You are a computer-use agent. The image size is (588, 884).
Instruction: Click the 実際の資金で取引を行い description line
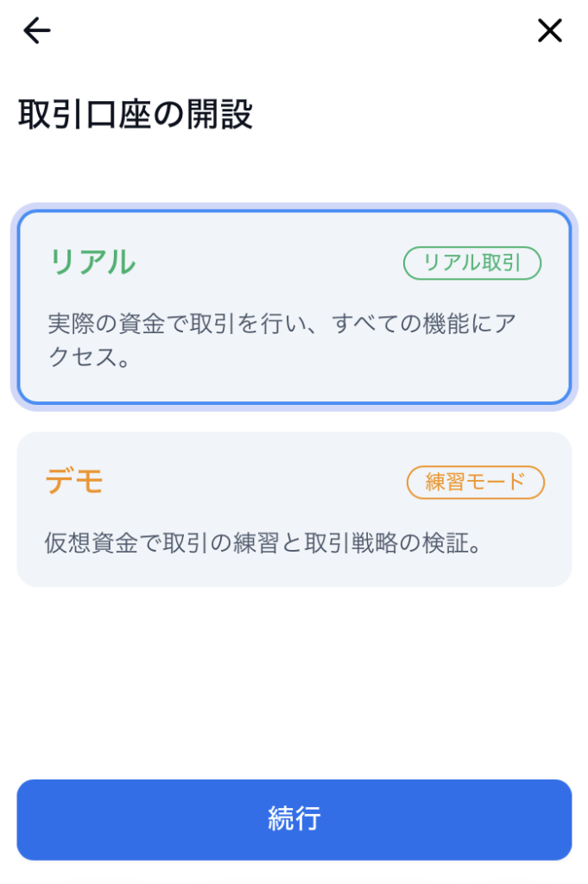pyautogui.click(x=281, y=324)
